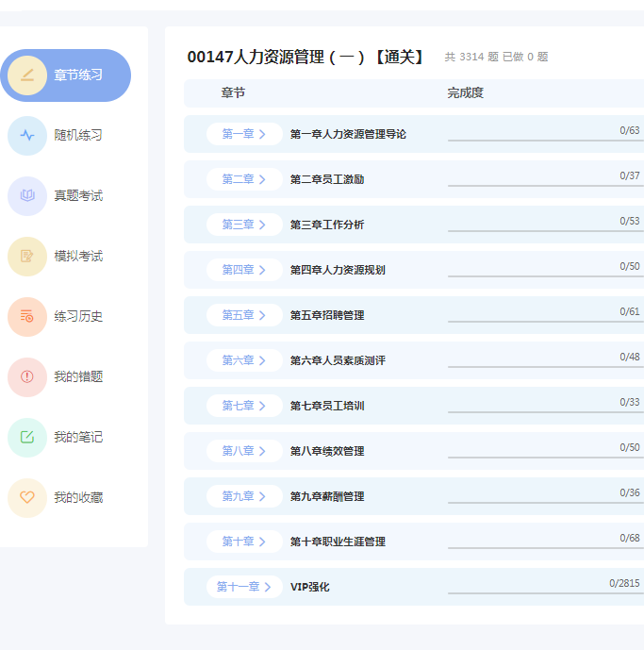Image resolution: width=644 pixels, height=650 pixels.
Task: Click 第八章绩效管理 title
Action: pos(327,451)
